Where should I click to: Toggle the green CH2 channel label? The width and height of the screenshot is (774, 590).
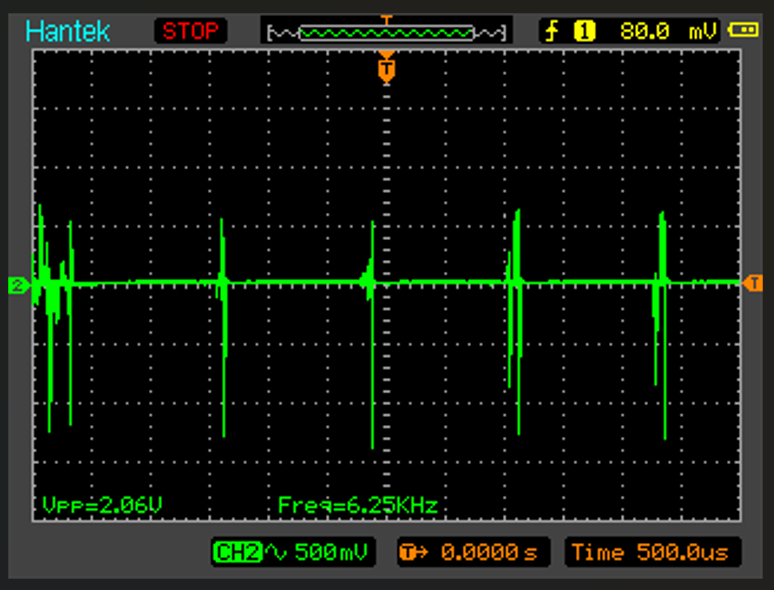point(237,552)
